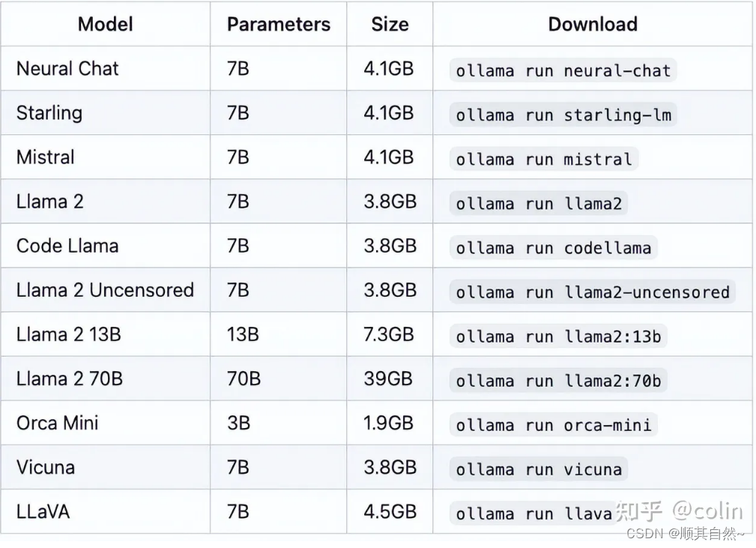Click the 'ollama run starling-lm' command
Screen dimensions: 756x548
point(563,115)
